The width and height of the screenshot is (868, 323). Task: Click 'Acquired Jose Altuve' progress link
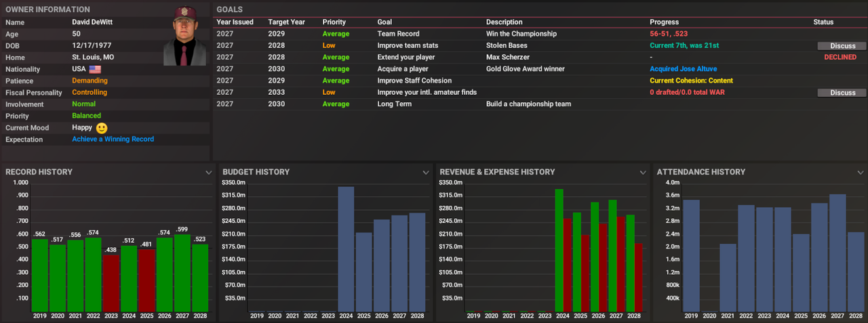683,69
